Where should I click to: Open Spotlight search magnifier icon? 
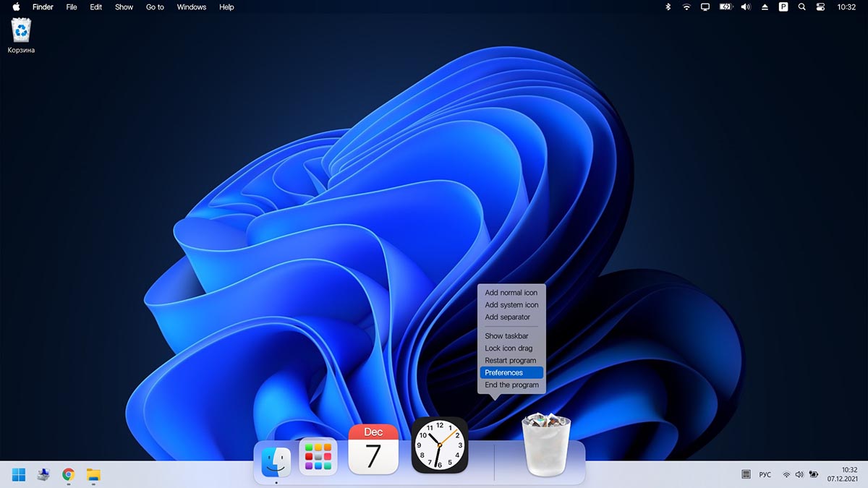click(x=801, y=7)
